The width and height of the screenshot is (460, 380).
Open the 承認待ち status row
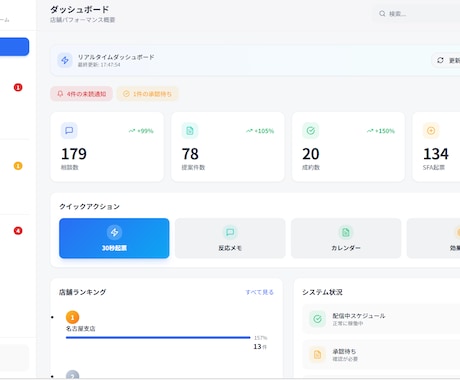(x=381, y=354)
